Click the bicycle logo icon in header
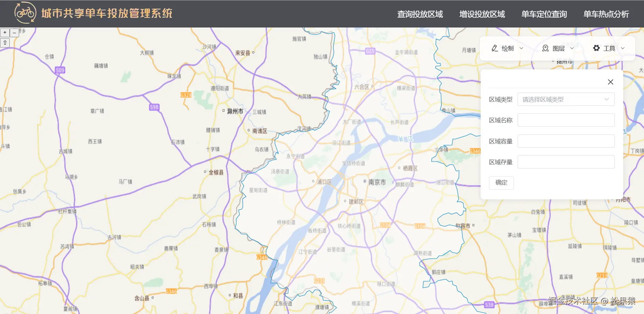The image size is (644, 314). [25, 13]
